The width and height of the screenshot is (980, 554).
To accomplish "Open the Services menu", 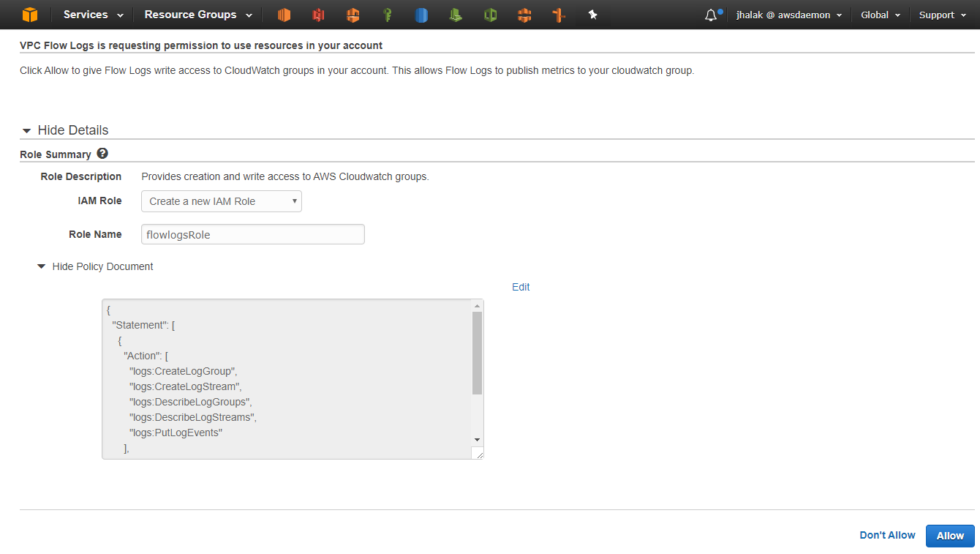I will click(94, 15).
